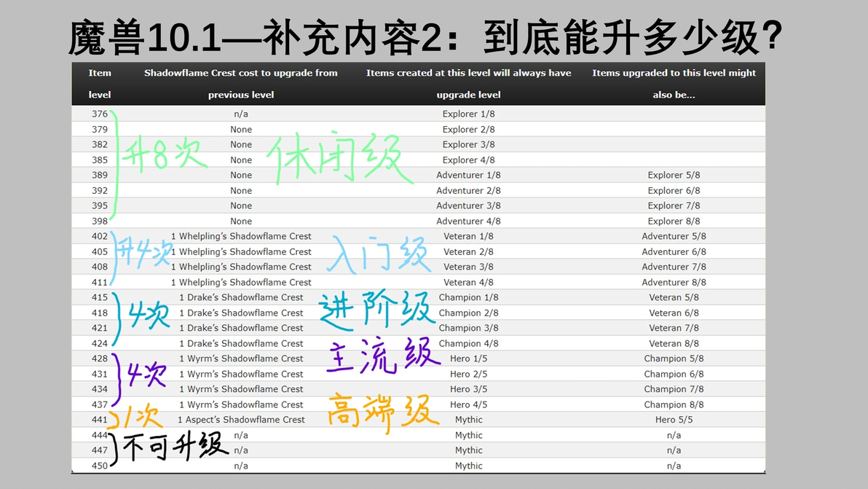Screen dimensions: 868x489
Task: Click the 'Veteran 8/8' cell
Action: click(x=674, y=343)
